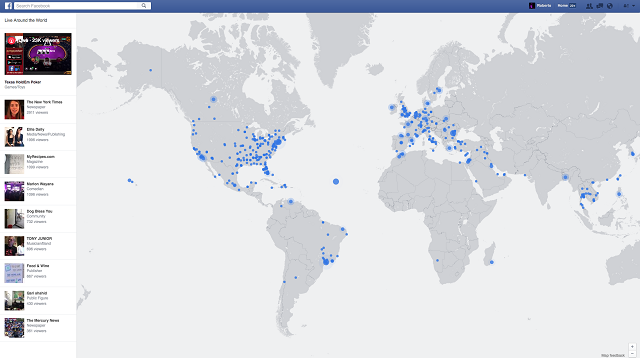
Task: Open The New York Times thumbnail
Action: click(14, 109)
